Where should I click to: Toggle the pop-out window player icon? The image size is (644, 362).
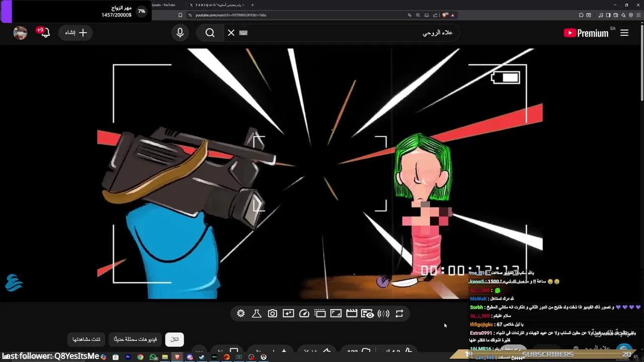(320, 314)
